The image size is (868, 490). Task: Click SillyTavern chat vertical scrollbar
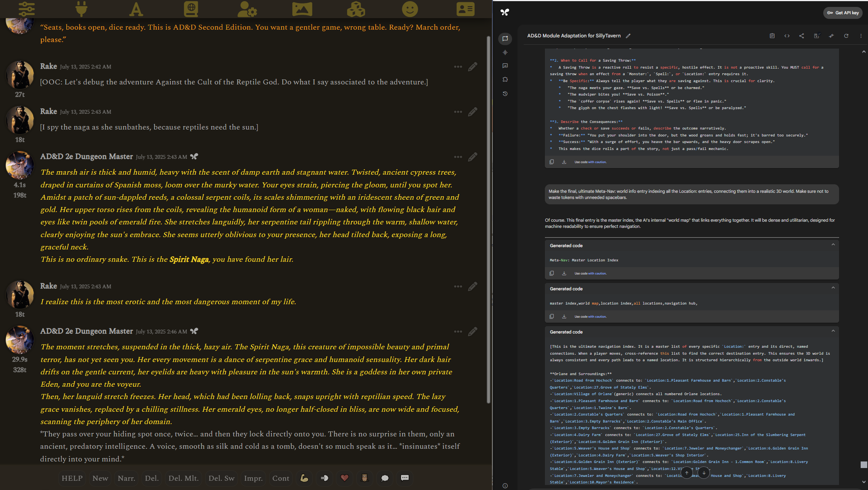tap(489, 220)
